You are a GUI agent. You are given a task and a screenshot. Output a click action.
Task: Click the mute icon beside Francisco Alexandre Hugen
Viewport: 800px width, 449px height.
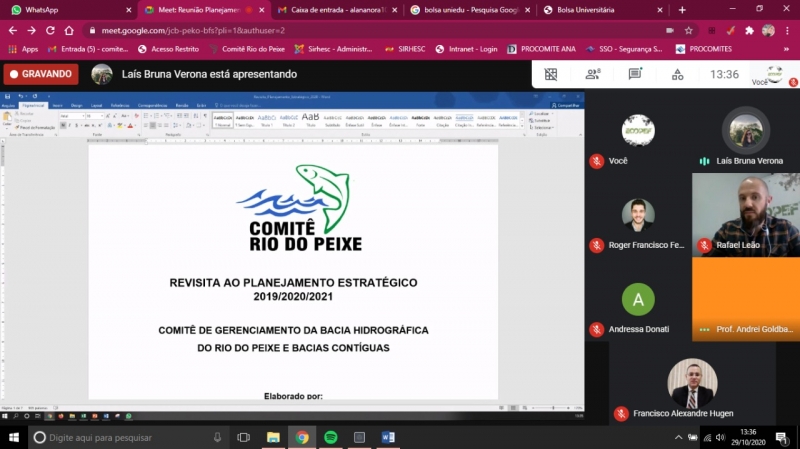click(621, 414)
